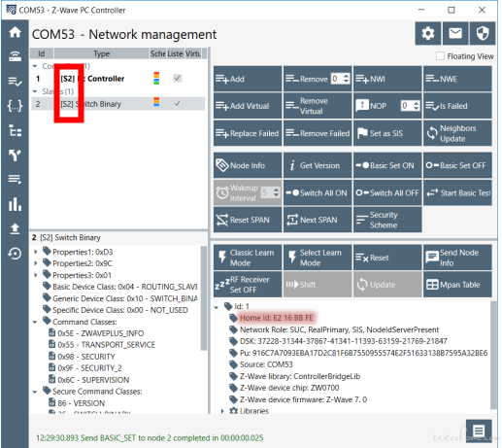Click the Replace Failed button
The image size is (502, 448).
tap(248, 133)
